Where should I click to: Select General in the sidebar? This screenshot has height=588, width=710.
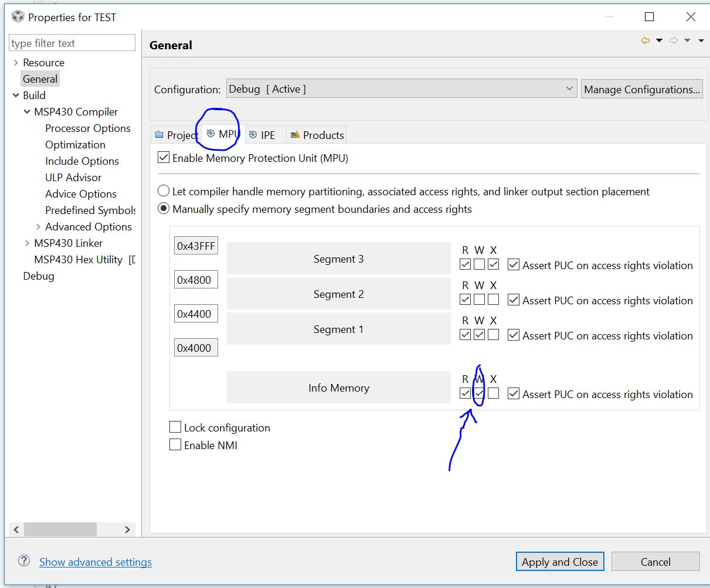coord(40,79)
